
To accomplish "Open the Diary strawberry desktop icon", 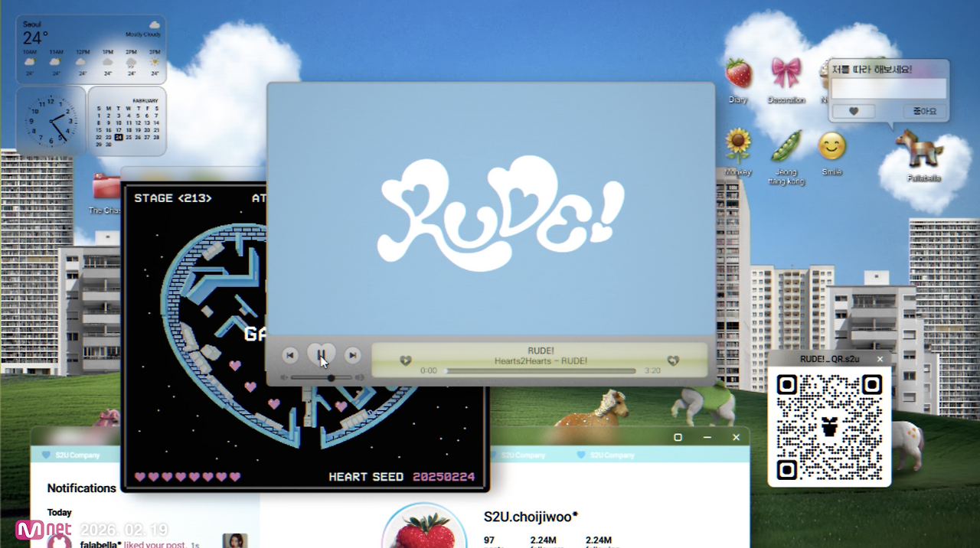I will pos(738,73).
